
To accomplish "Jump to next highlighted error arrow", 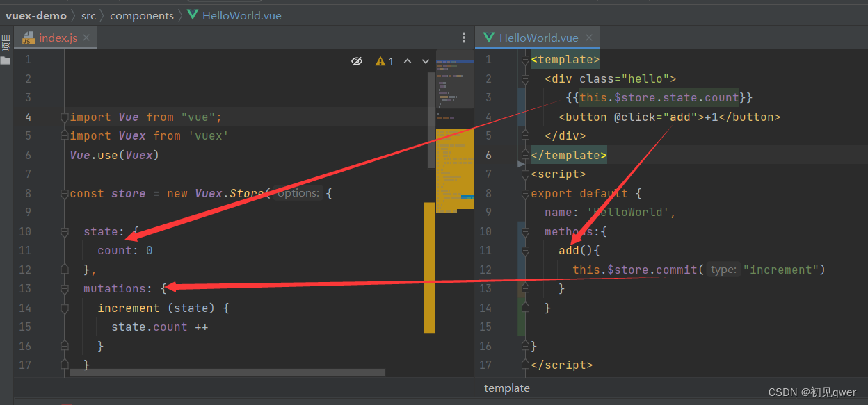I will pyautogui.click(x=426, y=61).
